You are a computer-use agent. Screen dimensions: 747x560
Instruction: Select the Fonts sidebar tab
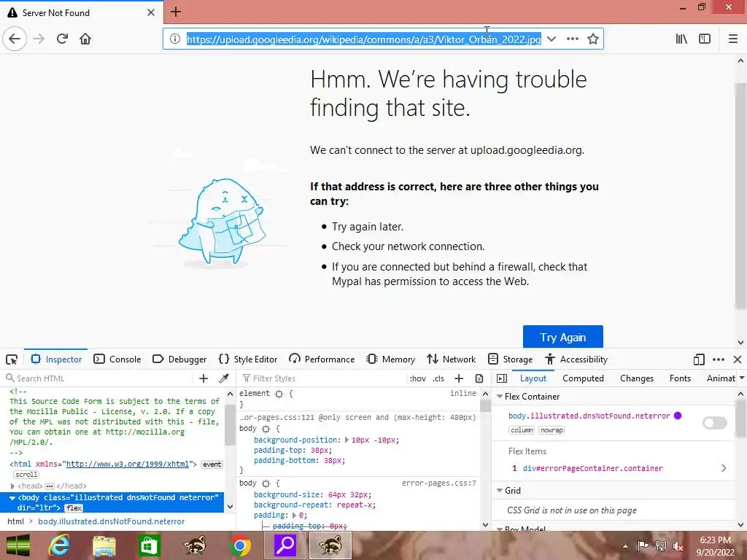pyautogui.click(x=680, y=378)
